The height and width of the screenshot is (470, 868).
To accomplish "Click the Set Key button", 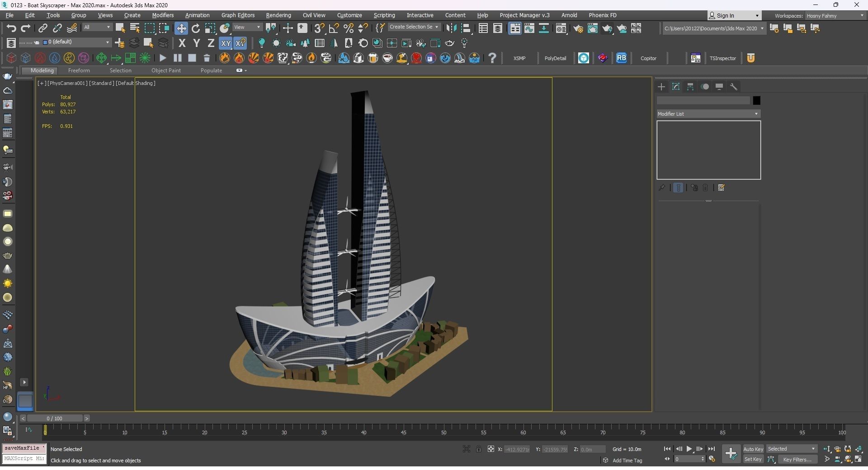I will click(753, 459).
